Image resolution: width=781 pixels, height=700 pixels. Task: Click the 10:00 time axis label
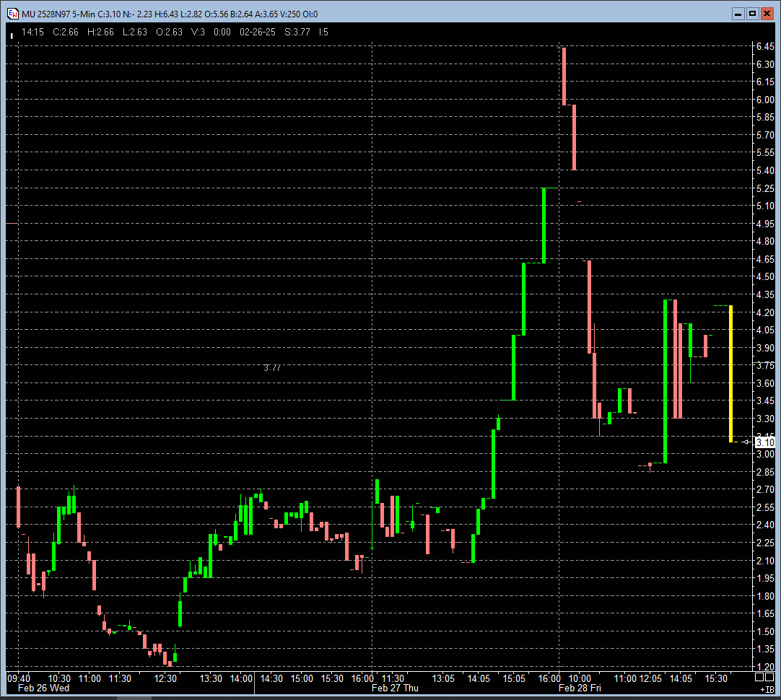pos(580,678)
